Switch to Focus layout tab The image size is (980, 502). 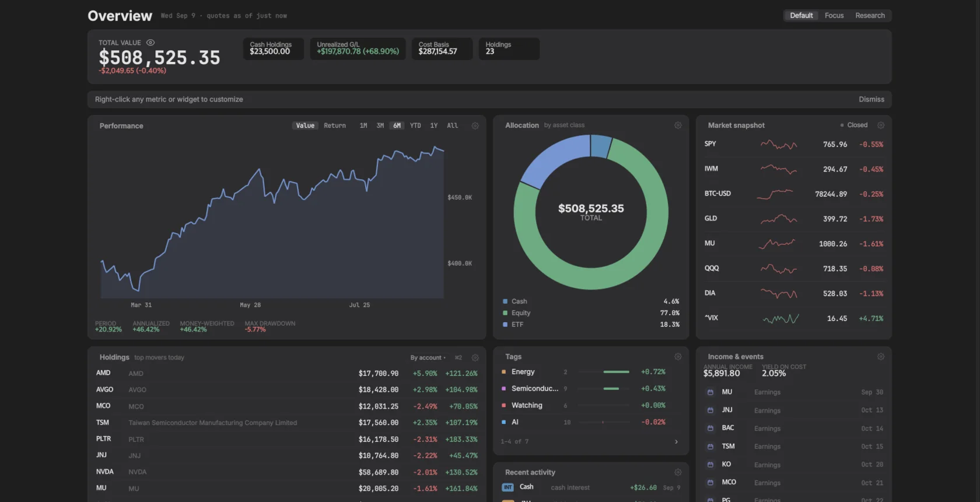[834, 16]
